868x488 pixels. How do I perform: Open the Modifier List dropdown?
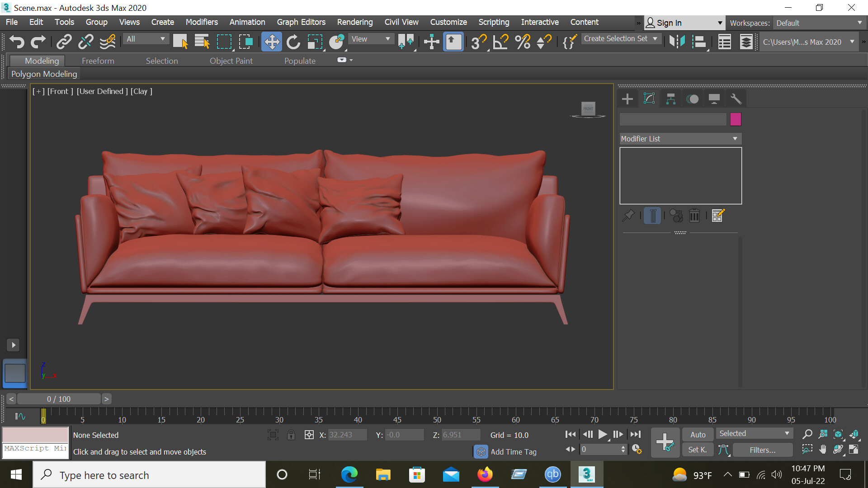(x=680, y=139)
